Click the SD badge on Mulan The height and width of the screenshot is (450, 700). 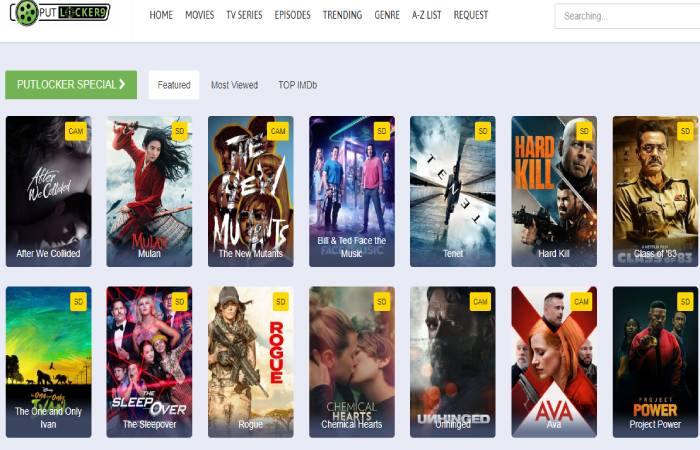coord(179,131)
